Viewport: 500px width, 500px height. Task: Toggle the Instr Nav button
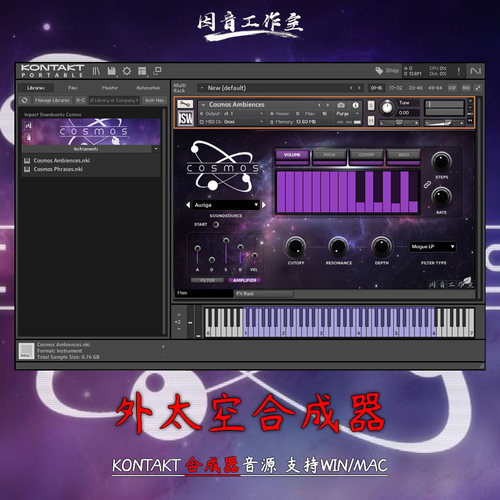point(154,100)
